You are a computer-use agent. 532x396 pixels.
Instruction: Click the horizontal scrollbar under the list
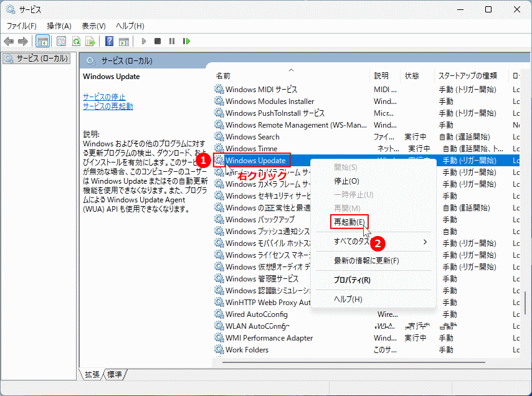click(354, 362)
